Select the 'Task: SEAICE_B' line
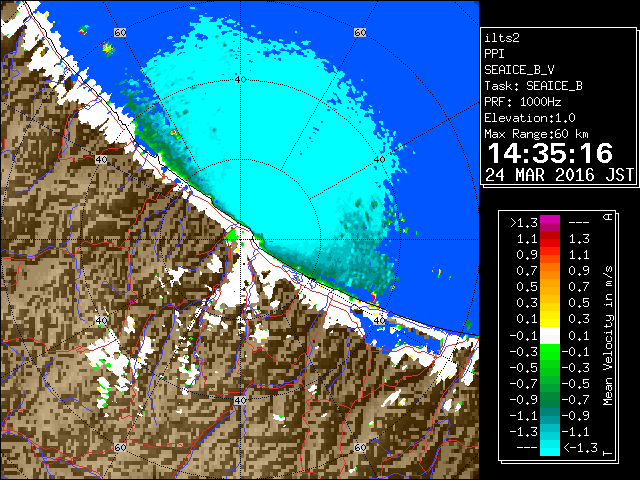The height and width of the screenshot is (480, 640). click(533, 86)
